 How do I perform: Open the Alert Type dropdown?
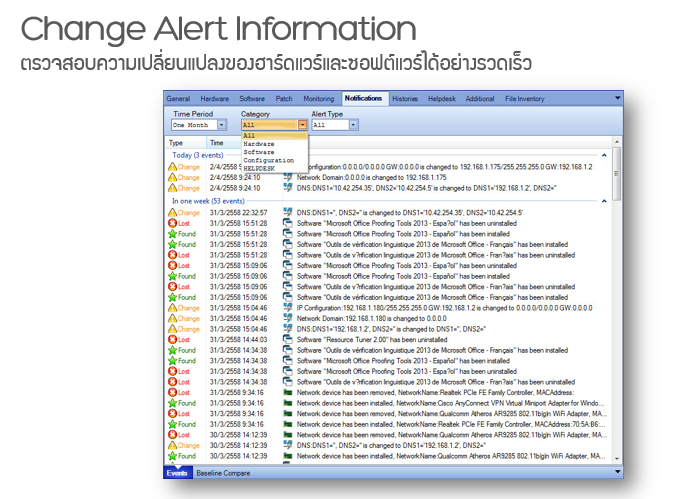pos(352,126)
